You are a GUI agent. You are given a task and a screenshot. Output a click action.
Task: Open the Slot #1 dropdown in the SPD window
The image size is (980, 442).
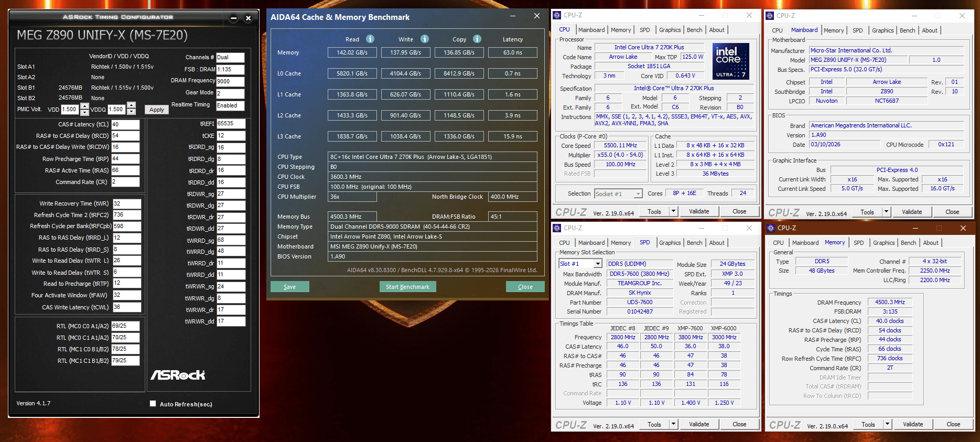click(598, 264)
